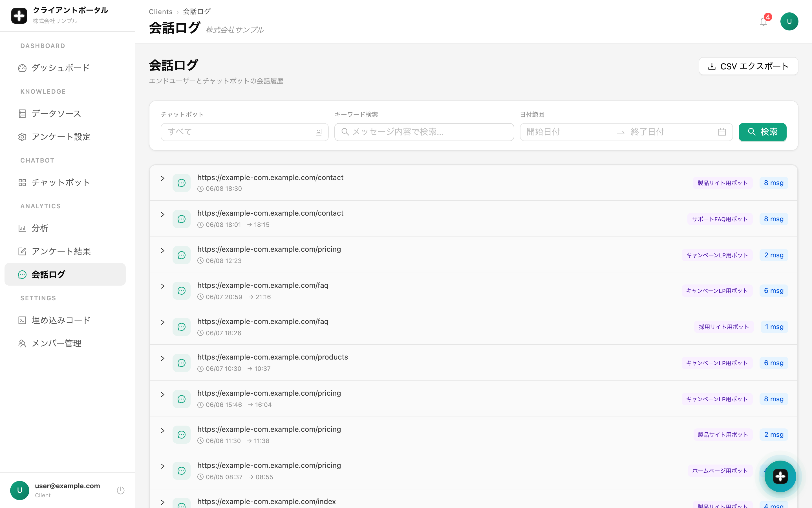Open メンバー管理 in sidebar
Viewport: 812px width, 508px height.
(65, 343)
